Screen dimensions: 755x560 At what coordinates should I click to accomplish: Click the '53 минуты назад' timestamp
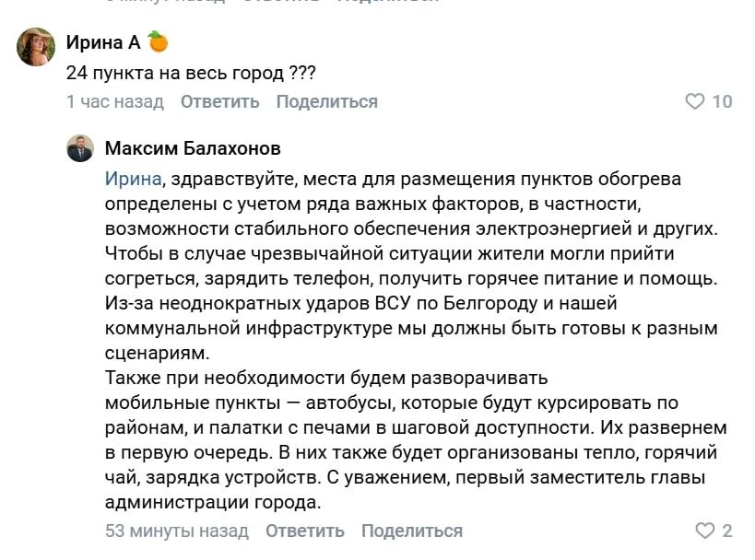click(x=176, y=531)
